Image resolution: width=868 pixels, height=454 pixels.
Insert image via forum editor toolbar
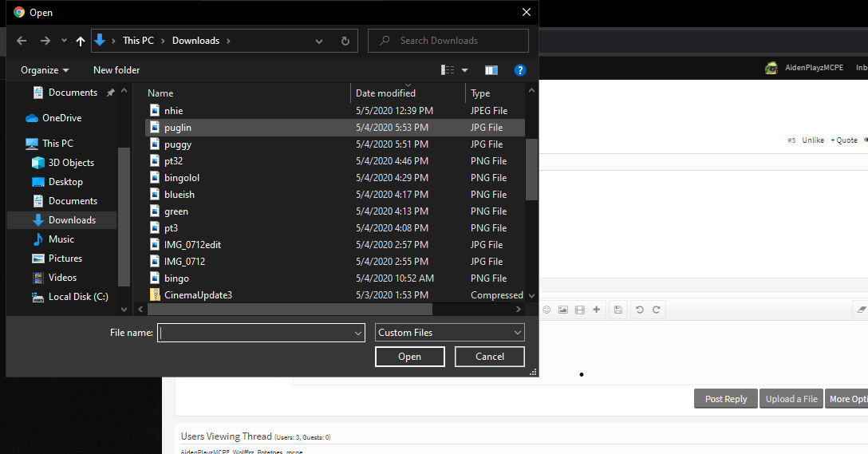(563, 310)
